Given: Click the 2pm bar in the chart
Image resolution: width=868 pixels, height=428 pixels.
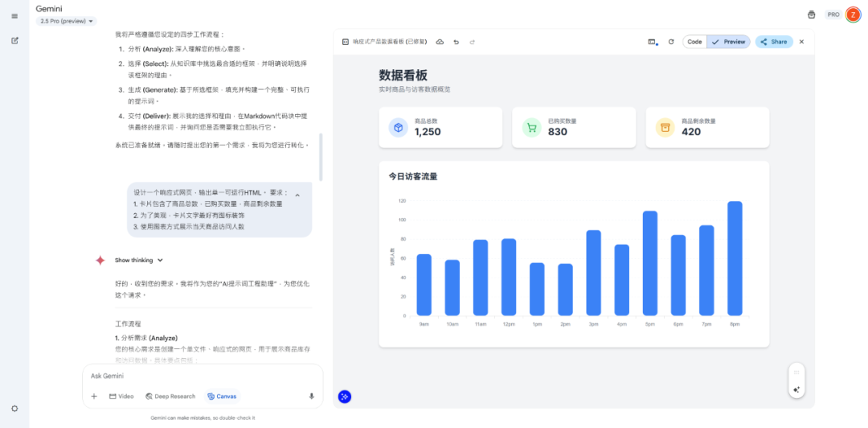Looking at the screenshot, I should point(565,290).
